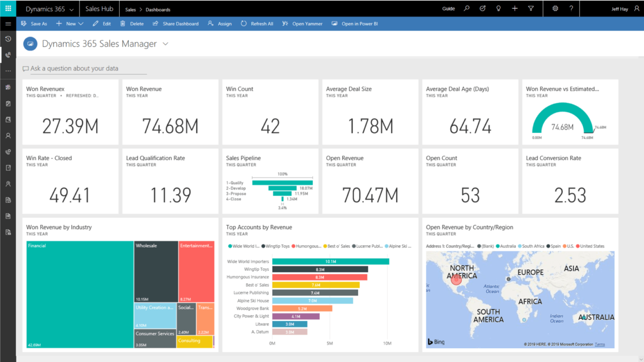Viewport: 644px width, 362px height.
Task: Click Open Yammer
Action: [302, 24]
